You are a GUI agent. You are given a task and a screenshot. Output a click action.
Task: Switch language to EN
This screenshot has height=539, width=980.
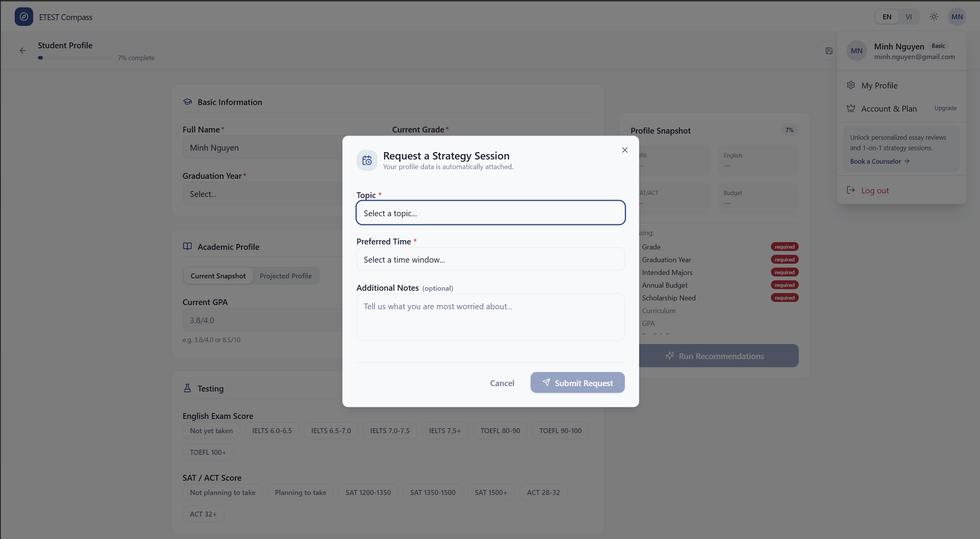(887, 17)
